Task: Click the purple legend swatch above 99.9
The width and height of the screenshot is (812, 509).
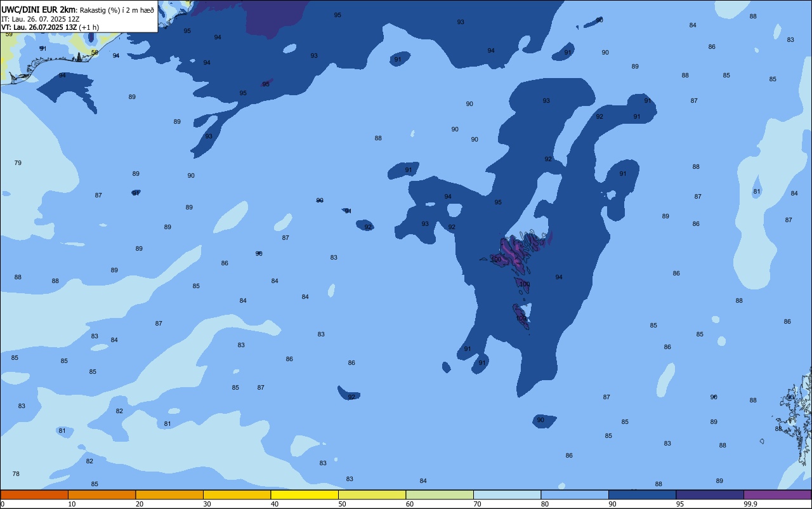Action: tap(777, 494)
